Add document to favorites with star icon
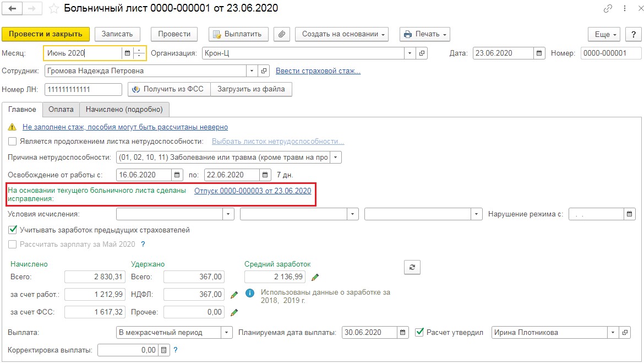This screenshot has height=363, width=644. point(53,9)
